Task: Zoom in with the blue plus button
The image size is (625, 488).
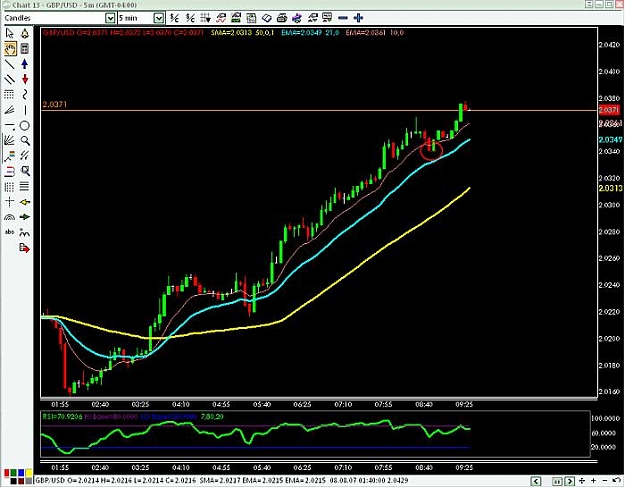Action: 358,18
